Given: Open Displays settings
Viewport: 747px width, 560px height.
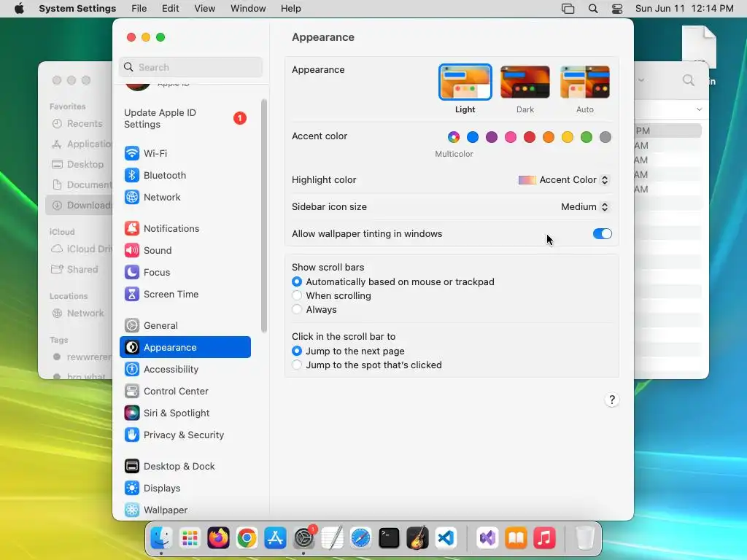Looking at the screenshot, I should 185,489.
